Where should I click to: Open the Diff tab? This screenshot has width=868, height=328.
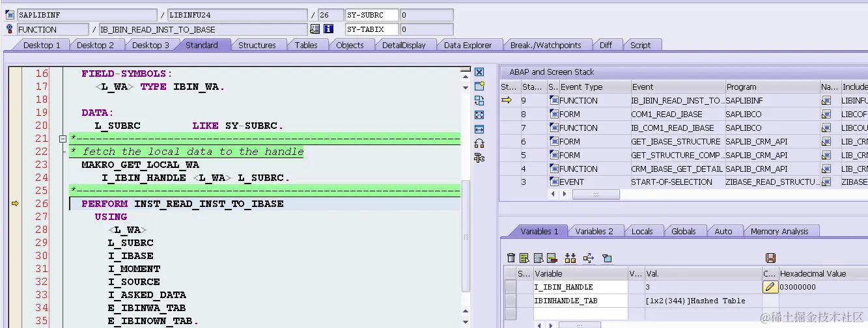pos(606,45)
